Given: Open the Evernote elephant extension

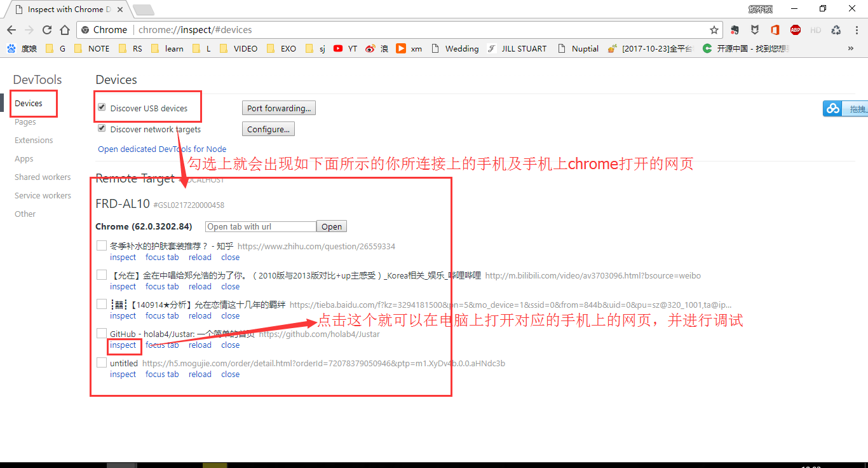Looking at the screenshot, I should click(735, 30).
